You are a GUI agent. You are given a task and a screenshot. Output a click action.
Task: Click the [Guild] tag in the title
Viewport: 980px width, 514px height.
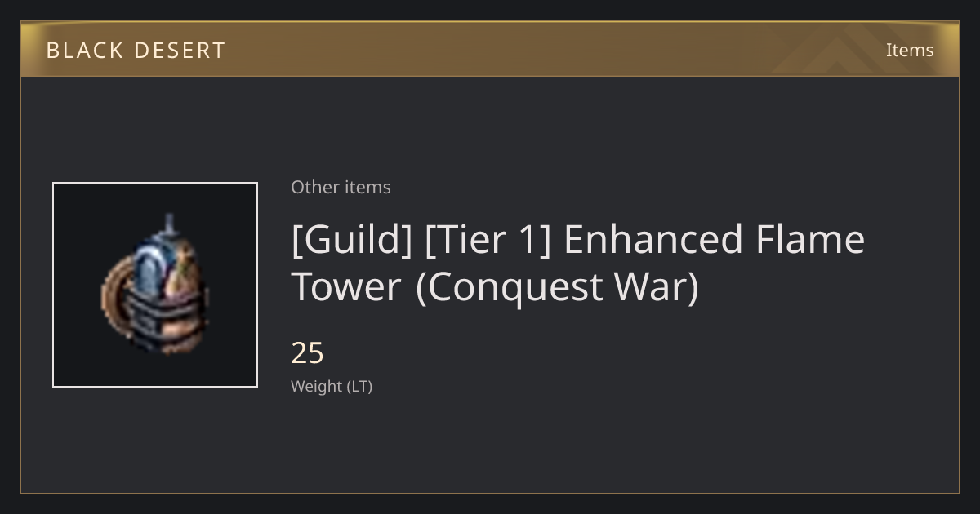[352, 240]
